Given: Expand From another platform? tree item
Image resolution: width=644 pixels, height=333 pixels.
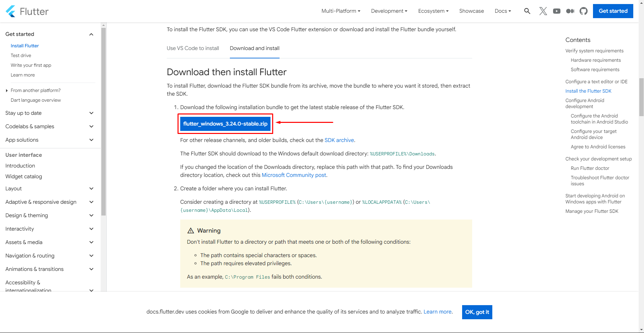Looking at the screenshot, I should [x=7, y=91].
